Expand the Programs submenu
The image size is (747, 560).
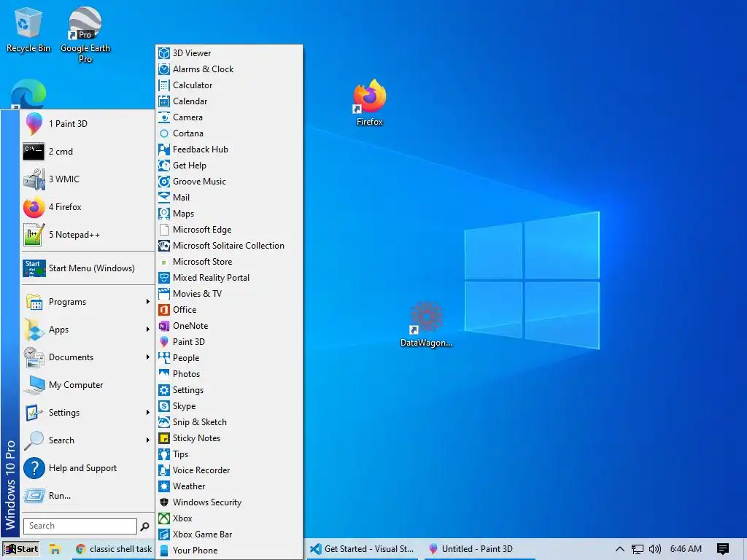pyautogui.click(x=88, y=302)
